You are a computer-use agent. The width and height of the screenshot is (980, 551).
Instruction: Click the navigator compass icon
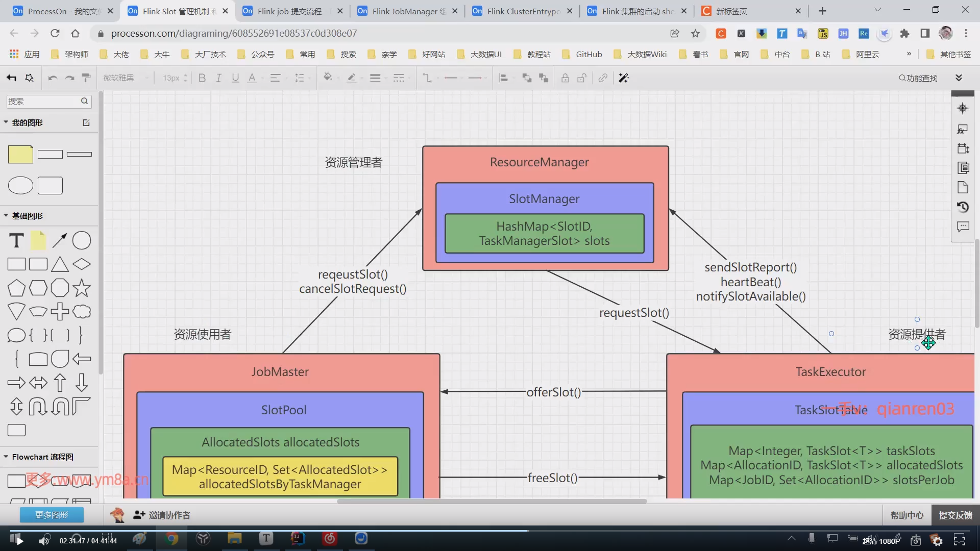coord(963,108)
